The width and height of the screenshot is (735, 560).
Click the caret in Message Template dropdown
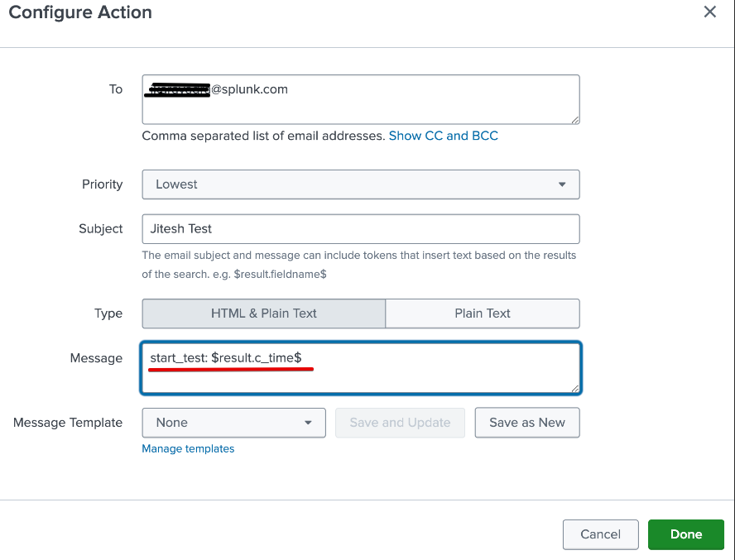308,423
